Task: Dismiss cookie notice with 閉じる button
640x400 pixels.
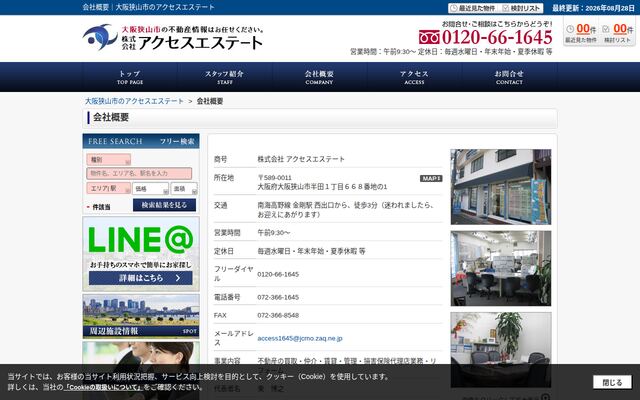Action: point(612,382)
